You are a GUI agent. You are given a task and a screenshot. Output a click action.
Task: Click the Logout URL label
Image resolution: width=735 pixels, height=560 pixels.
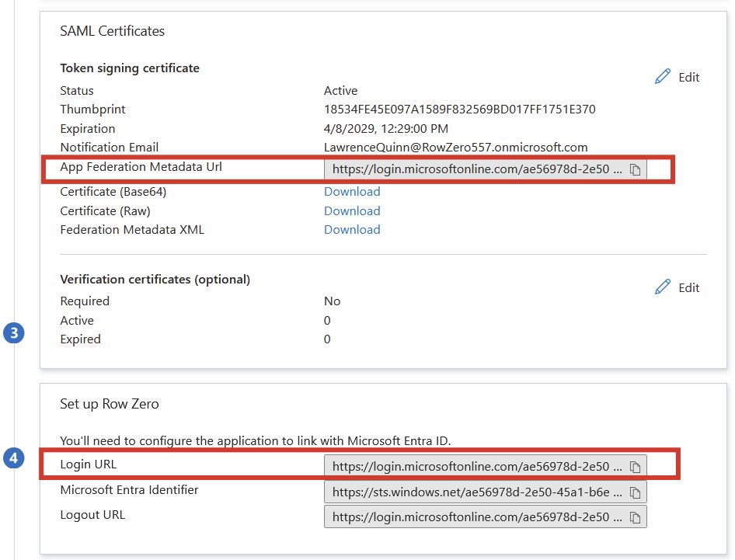click(x=92, y=515)
